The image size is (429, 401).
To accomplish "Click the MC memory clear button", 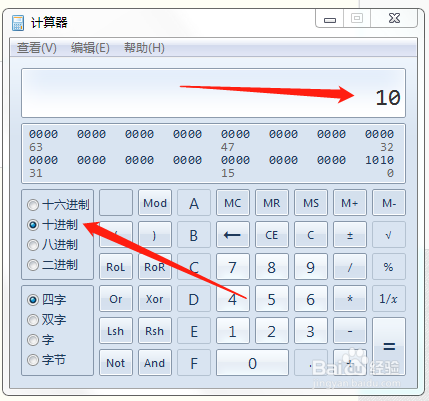I will [x=233, y=203].
